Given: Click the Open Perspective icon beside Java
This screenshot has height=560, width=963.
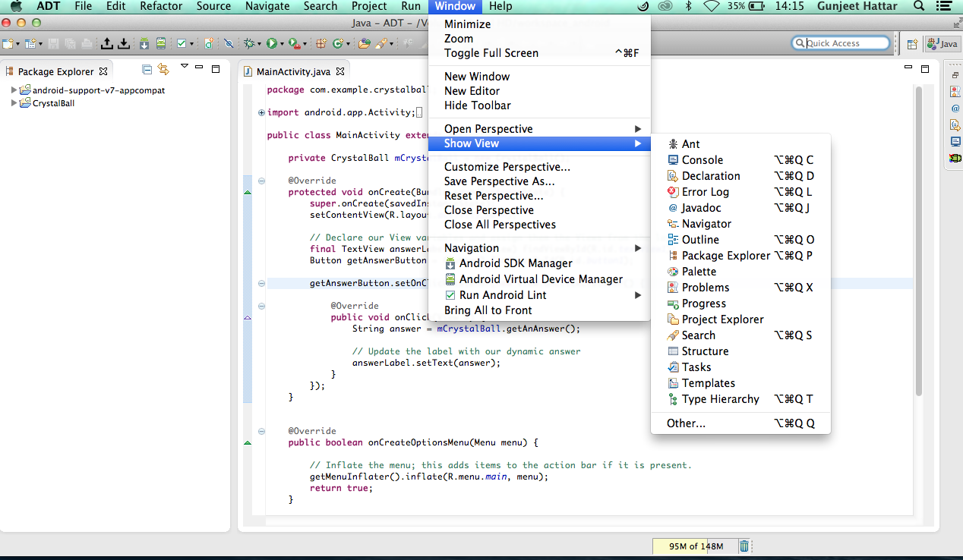Looking at the screenshot, I should [x=912, y=43].
